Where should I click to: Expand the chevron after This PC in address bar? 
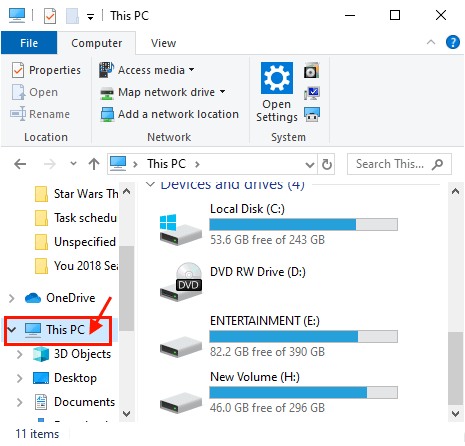(197, 164)
